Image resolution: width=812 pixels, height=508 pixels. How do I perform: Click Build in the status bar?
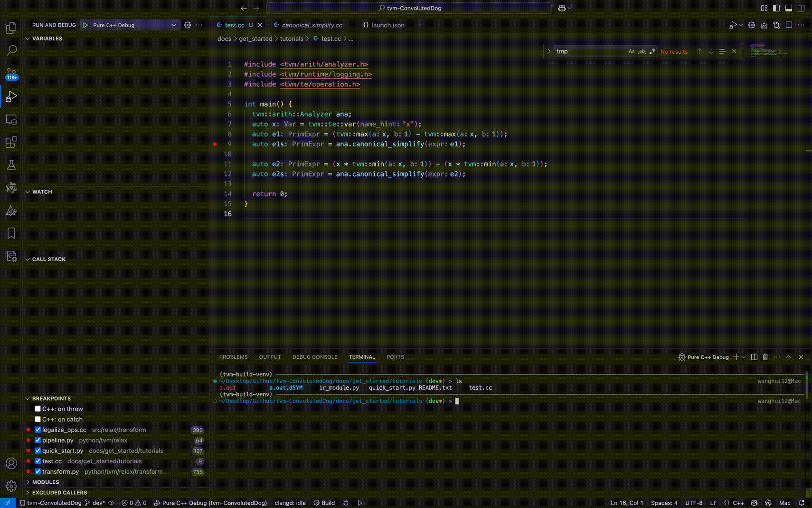324,503
